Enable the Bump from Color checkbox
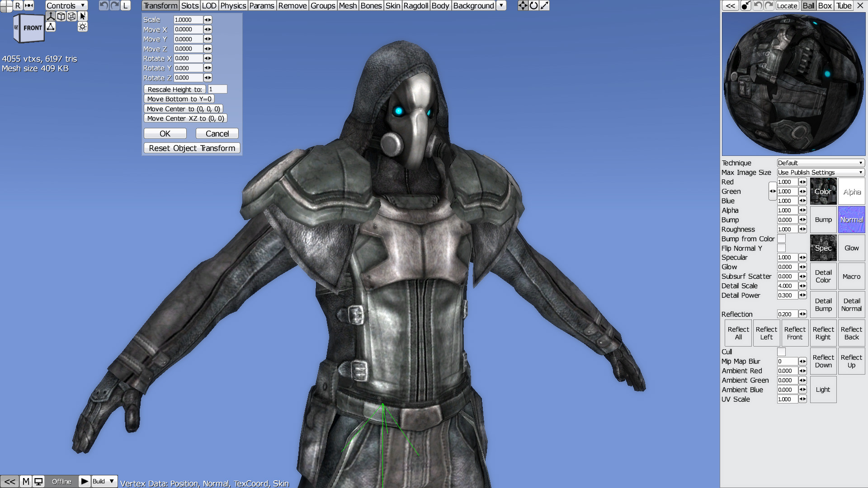The height and width of the screenshot is (488, 868). (781, 239)
